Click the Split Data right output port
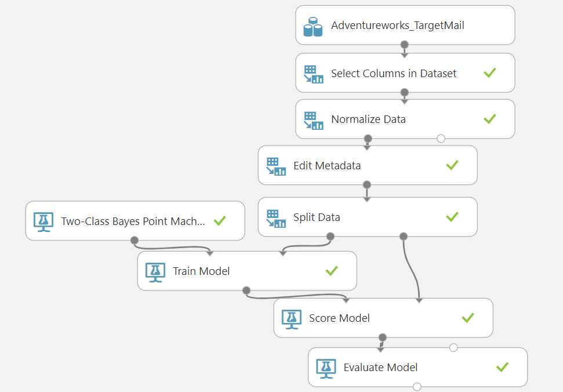 [404, 236]
